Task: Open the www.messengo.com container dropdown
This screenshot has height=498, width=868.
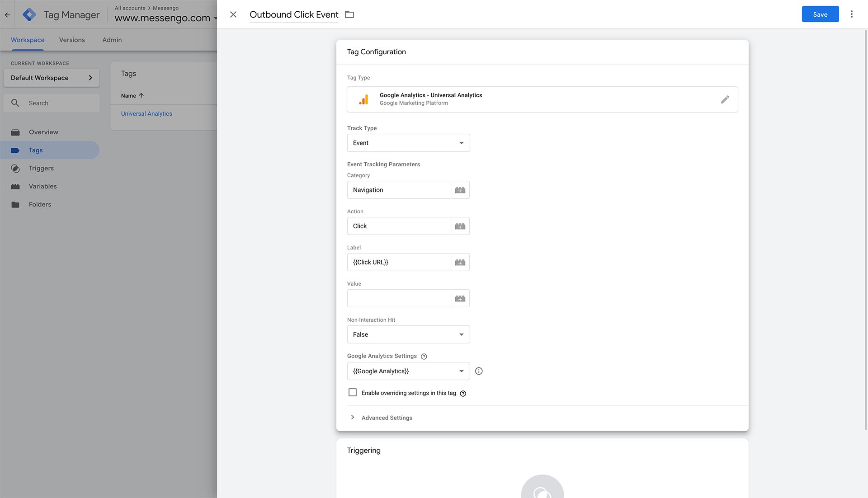Action: [x=166, y=18]
